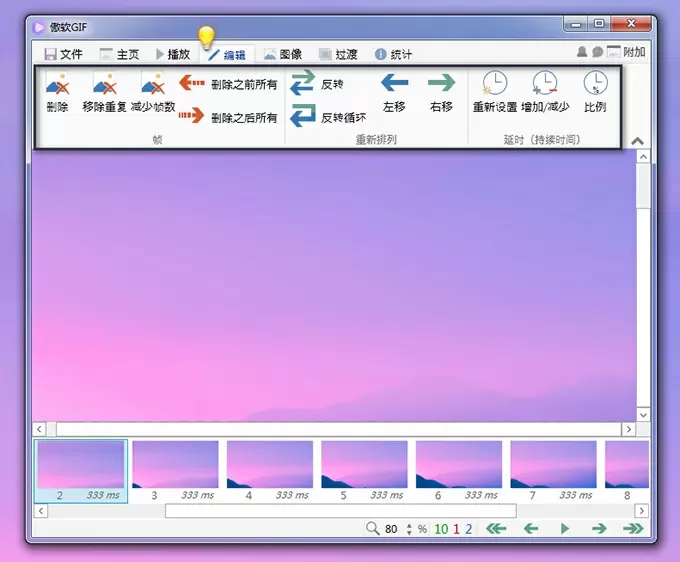Viewport: 680px width, 562px height.
Task: Select the 减少帧数 reduce frame count tool
Action: pyautogui.click(x=153, y=93)
